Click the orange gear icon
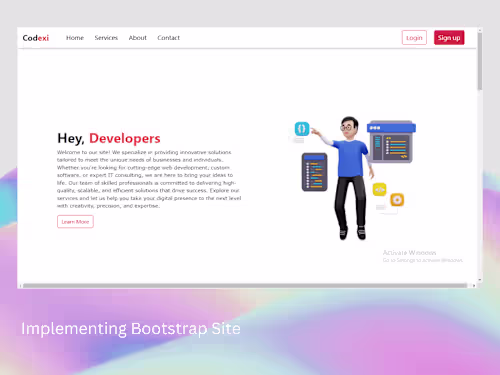 (397, 200)
